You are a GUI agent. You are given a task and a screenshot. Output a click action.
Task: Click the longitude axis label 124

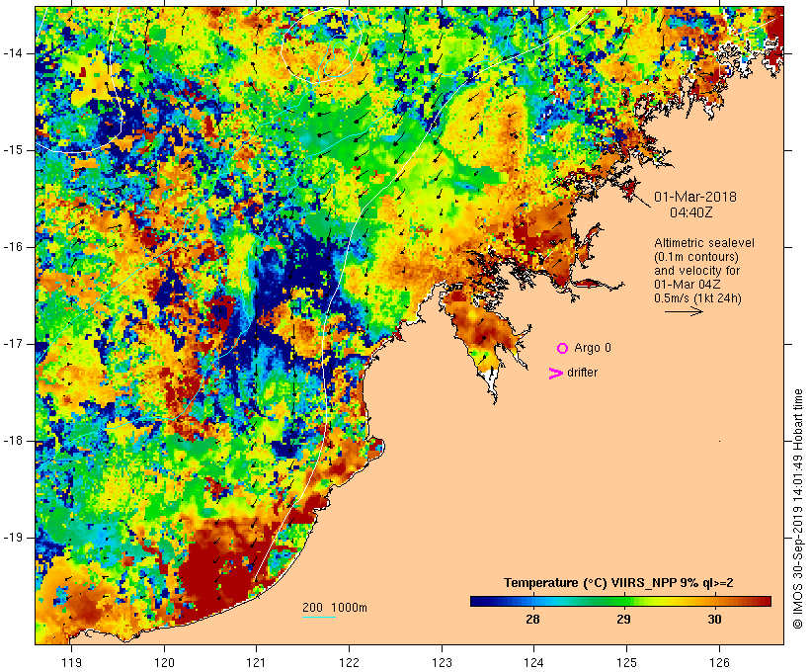click(x=534, y=663)
